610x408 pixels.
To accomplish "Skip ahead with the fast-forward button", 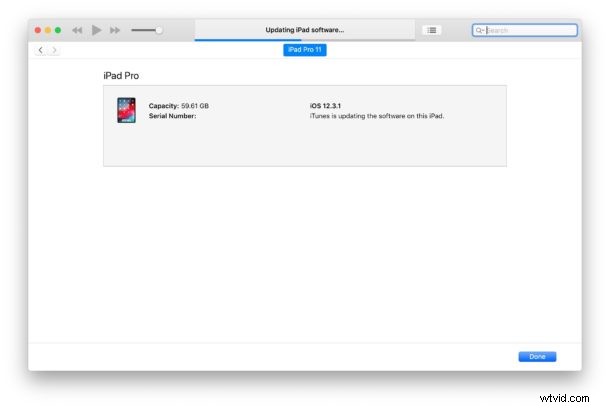I will tap(115, 30).
